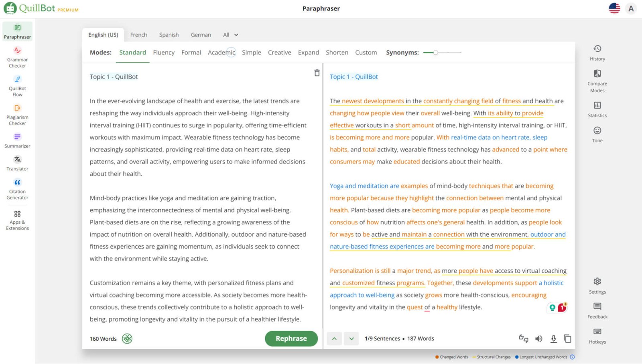Screen dimensions: 642x364
Task: Adjust the Synonyms slider
Action: tap(435, 53)
